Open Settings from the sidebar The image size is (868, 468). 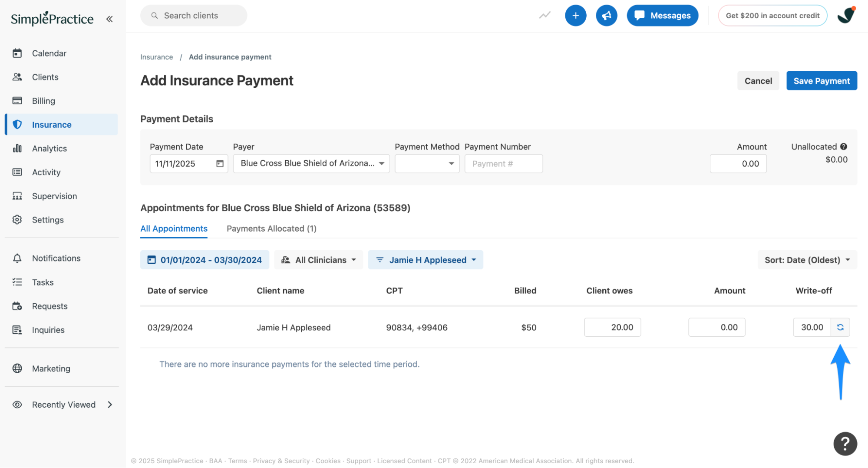click(61, 220)
